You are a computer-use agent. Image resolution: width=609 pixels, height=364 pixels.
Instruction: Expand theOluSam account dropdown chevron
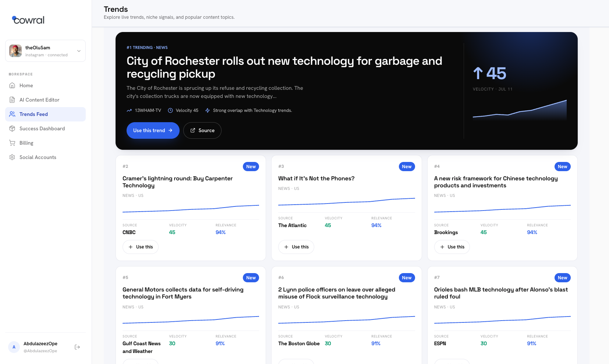(x=79, y=51)
